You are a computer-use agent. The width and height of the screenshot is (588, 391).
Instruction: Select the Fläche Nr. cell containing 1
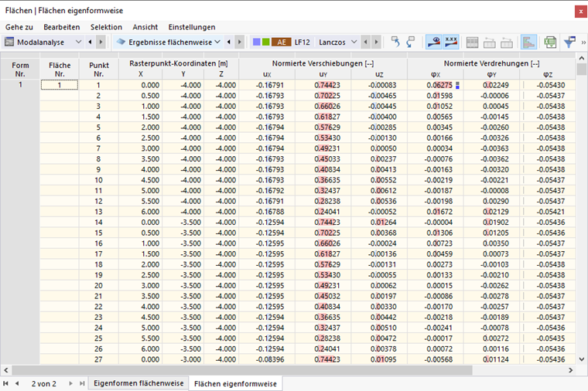60,85
